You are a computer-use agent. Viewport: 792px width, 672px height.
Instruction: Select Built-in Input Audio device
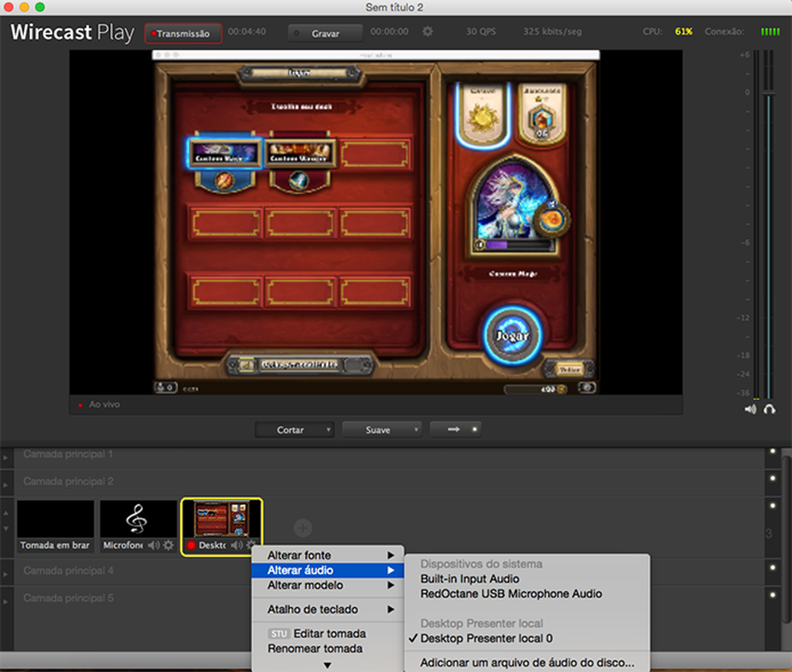(x=527, y=579)
